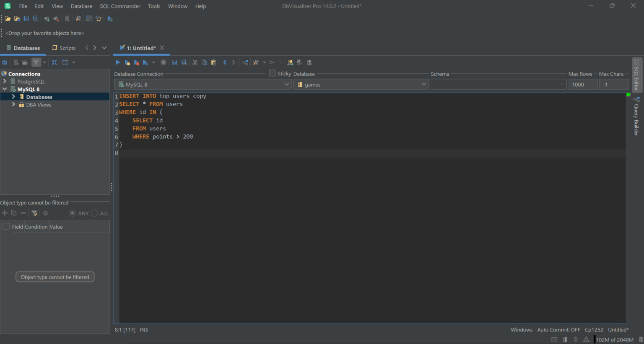Execute the SQL statement
The image size is (644, 344).
tap(117, 62)
